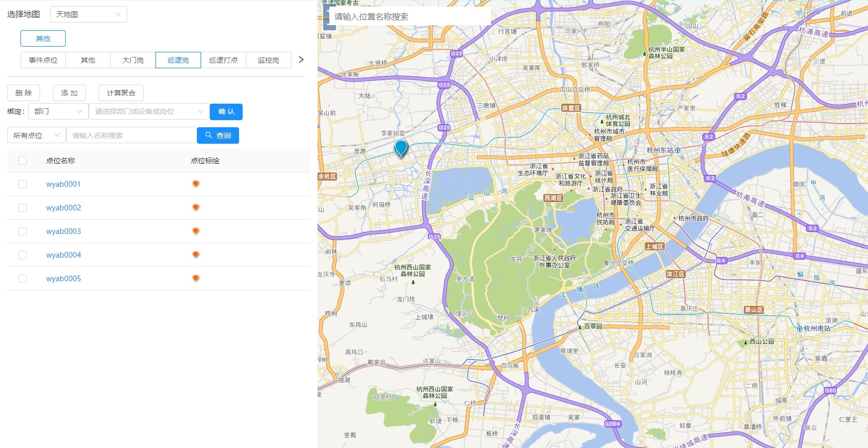Expand the 所有点位 filter dropdown
Screen dimensions: 868x448
[x=36, y=135]
